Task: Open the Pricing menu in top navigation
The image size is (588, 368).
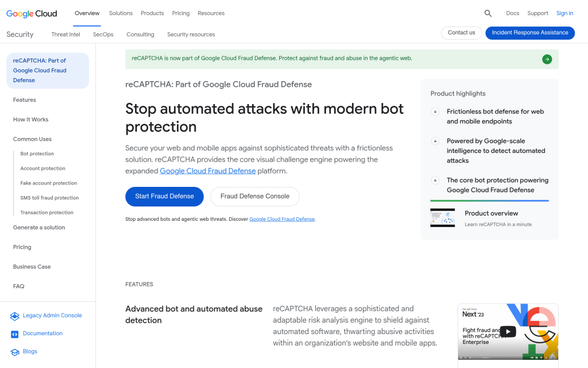Action: tap(181, 13)
